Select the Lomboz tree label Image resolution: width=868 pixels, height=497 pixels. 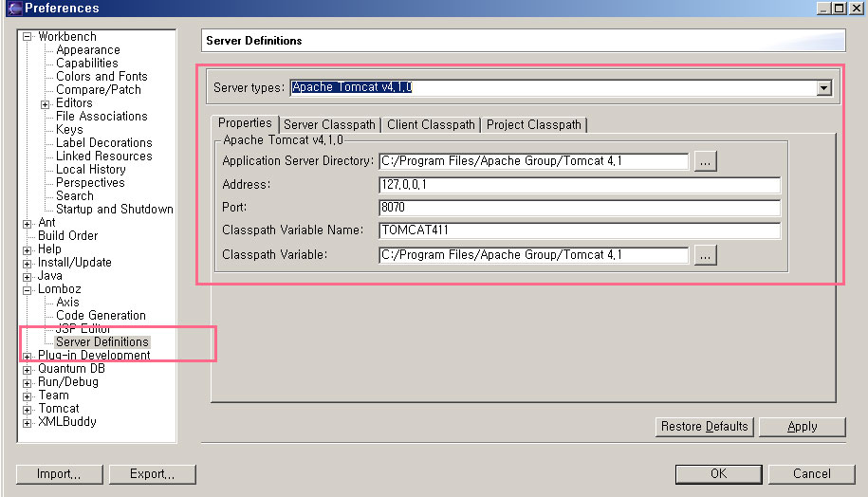(x=59, y=289)
